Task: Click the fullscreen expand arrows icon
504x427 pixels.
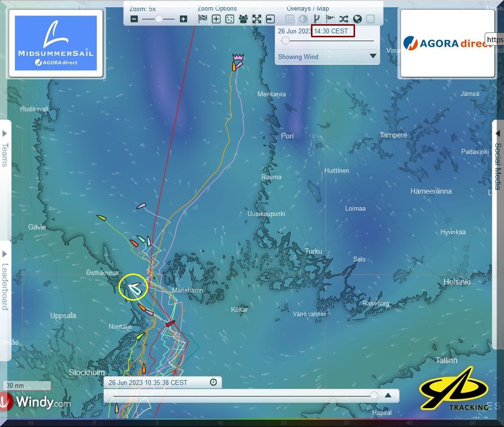Action: (x=256, y=19)
